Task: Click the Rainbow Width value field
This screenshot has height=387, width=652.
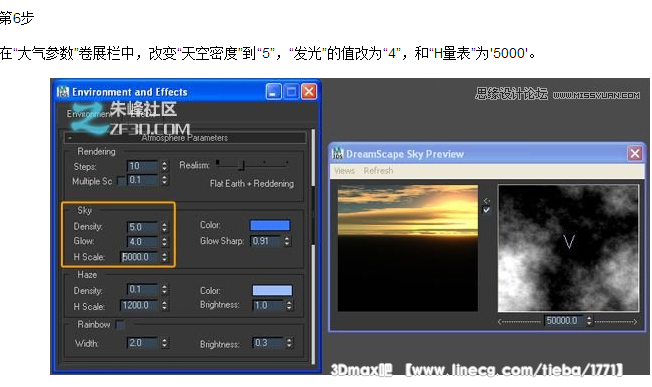Action: click(x=142, y=343)
